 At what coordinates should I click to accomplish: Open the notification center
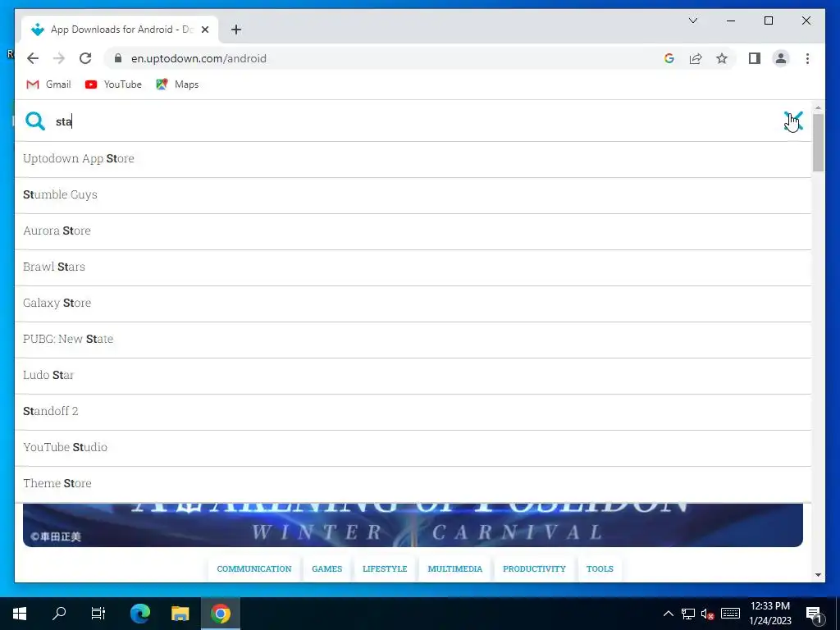(815, 614)
